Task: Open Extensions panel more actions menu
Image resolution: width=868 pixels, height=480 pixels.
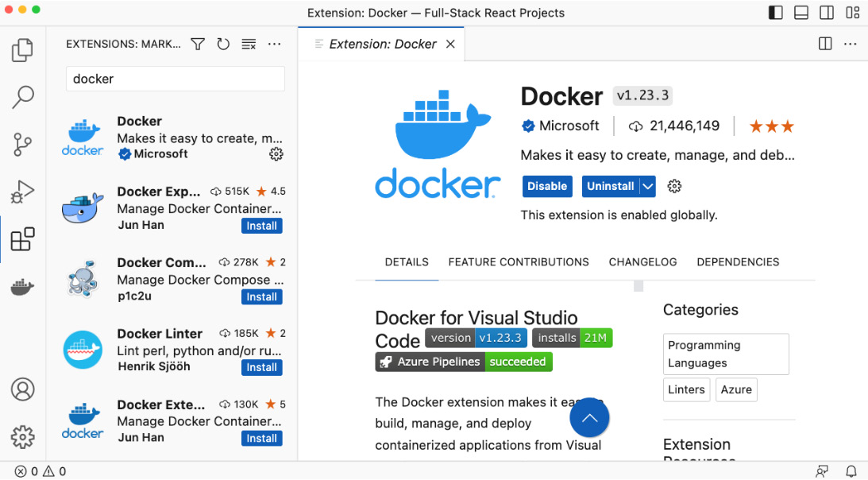Action: 275,45
